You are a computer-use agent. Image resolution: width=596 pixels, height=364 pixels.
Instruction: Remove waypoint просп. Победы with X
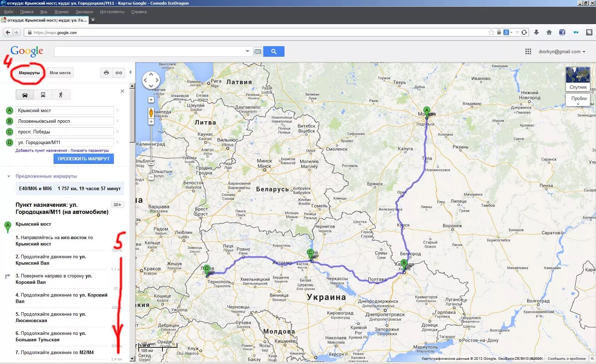coord(117,132)
